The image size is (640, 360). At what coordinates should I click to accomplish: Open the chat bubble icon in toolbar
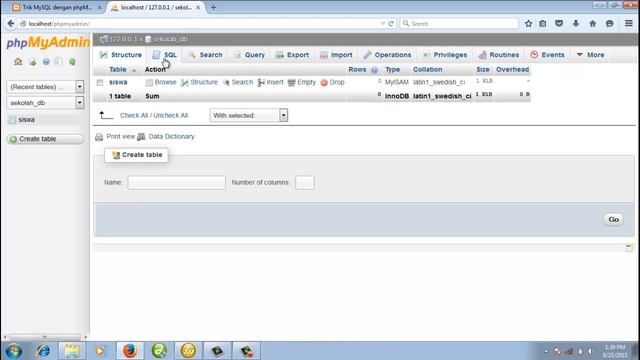[609, 24]
